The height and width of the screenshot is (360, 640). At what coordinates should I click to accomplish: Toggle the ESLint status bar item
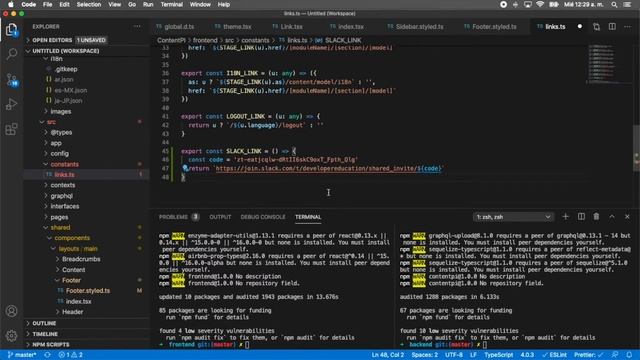(x=554, y=355)
